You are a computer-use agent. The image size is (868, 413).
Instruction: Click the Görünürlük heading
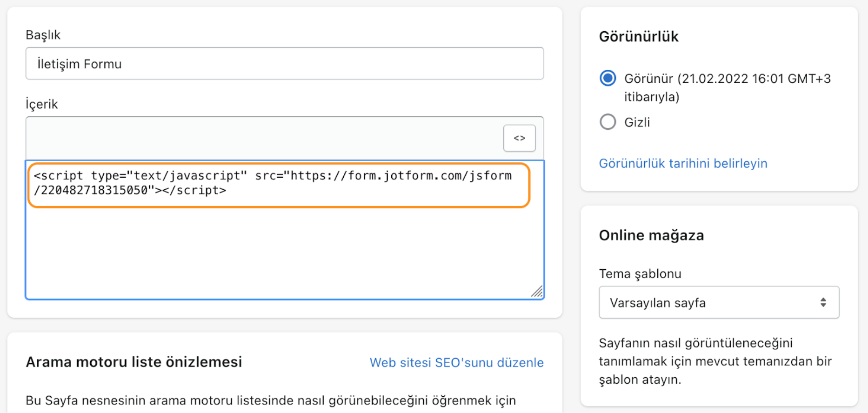639,37
